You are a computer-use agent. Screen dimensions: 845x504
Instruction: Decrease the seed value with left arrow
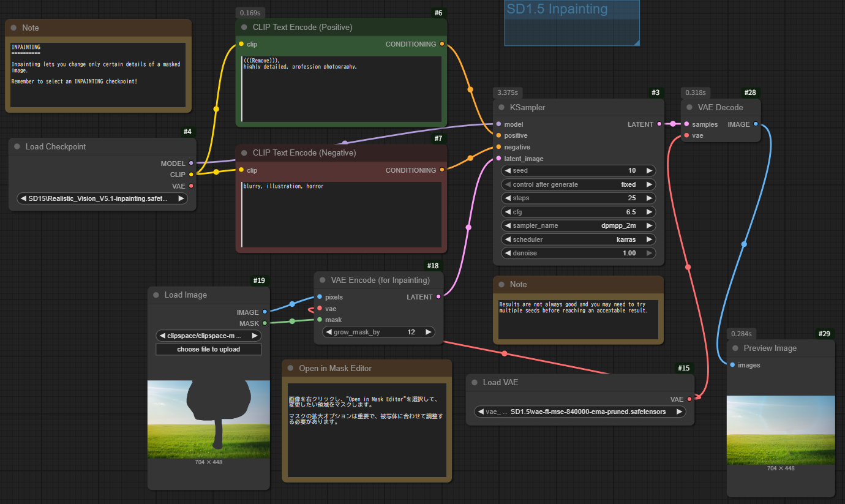click(507, 171)
